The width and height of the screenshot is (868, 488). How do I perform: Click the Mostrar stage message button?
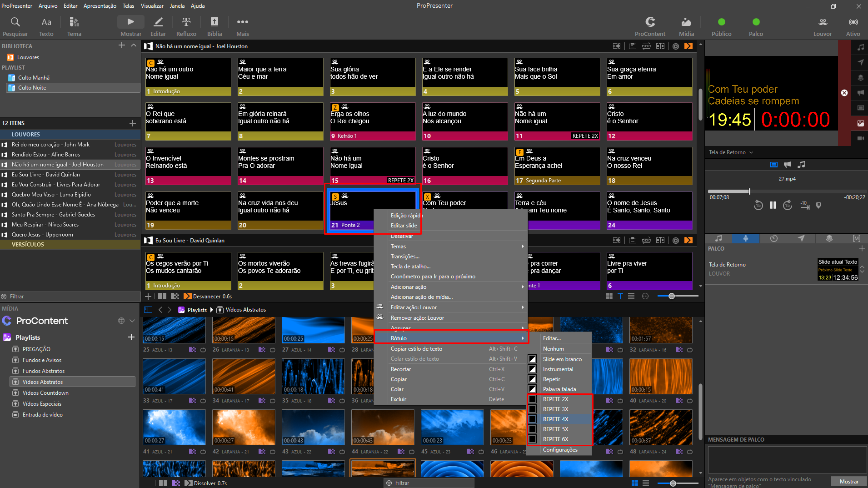pos(849,481)
